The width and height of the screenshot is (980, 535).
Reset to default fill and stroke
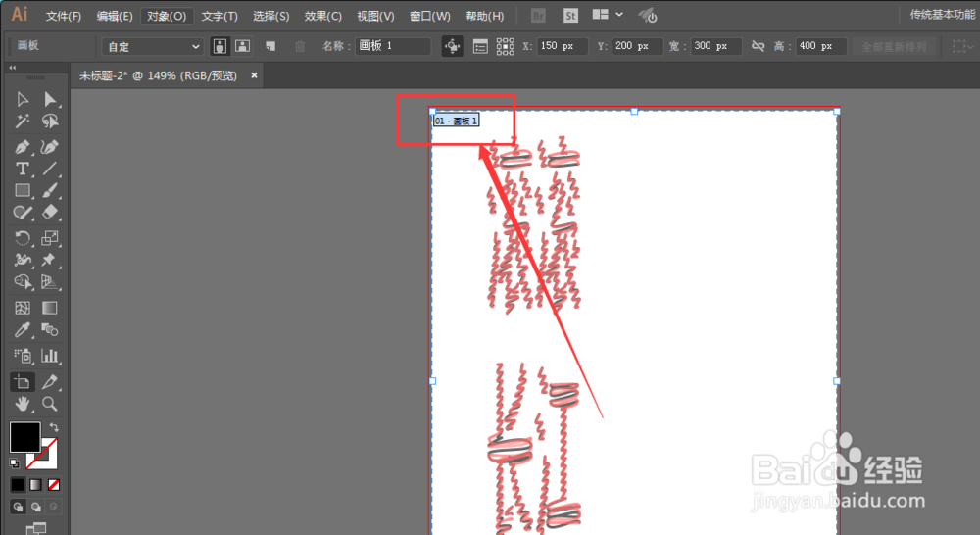15,463
